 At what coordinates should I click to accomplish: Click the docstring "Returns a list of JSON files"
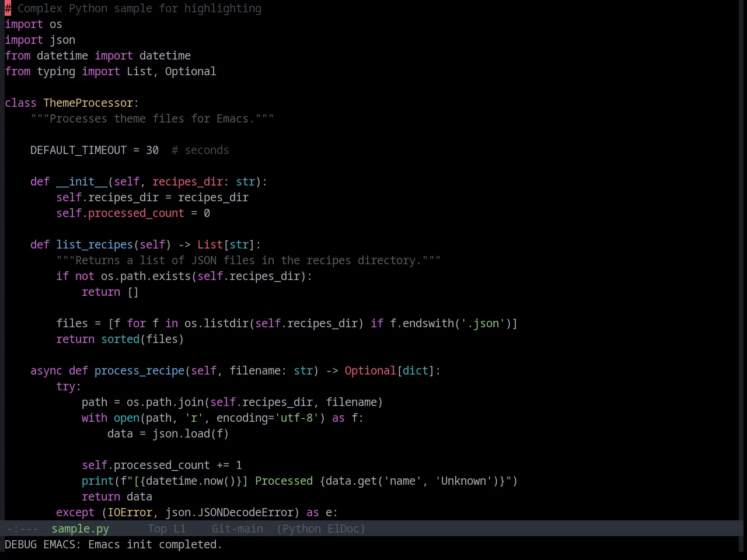[x=249, y=260]
